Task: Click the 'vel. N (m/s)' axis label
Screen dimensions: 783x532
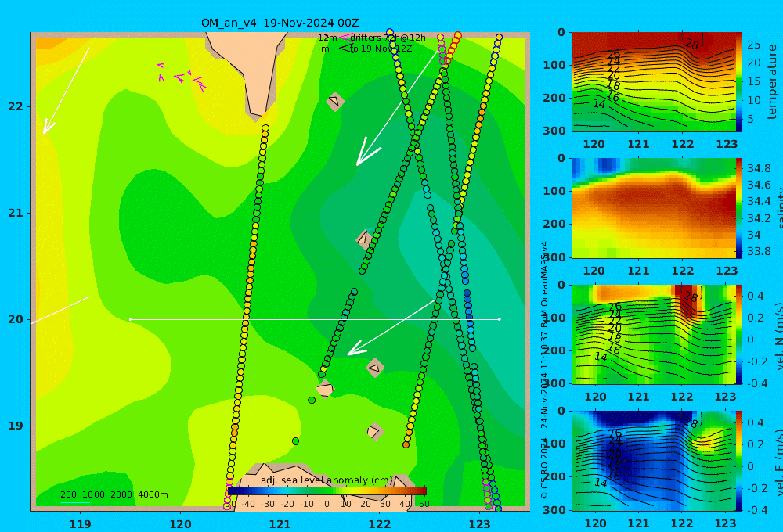Action: (x=778, y=337)
